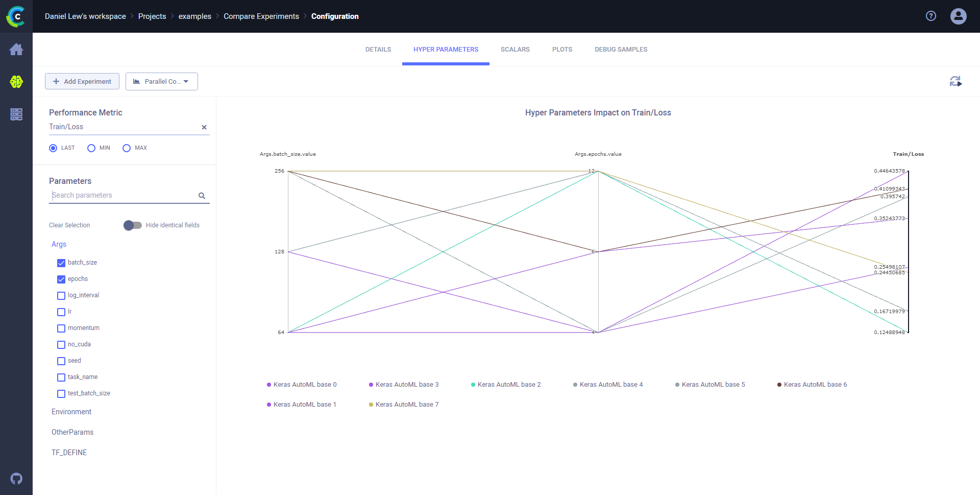Screen dimensions: 980x495
Task: Switch to the Debug Samples tab
Action: coord(621,50)
